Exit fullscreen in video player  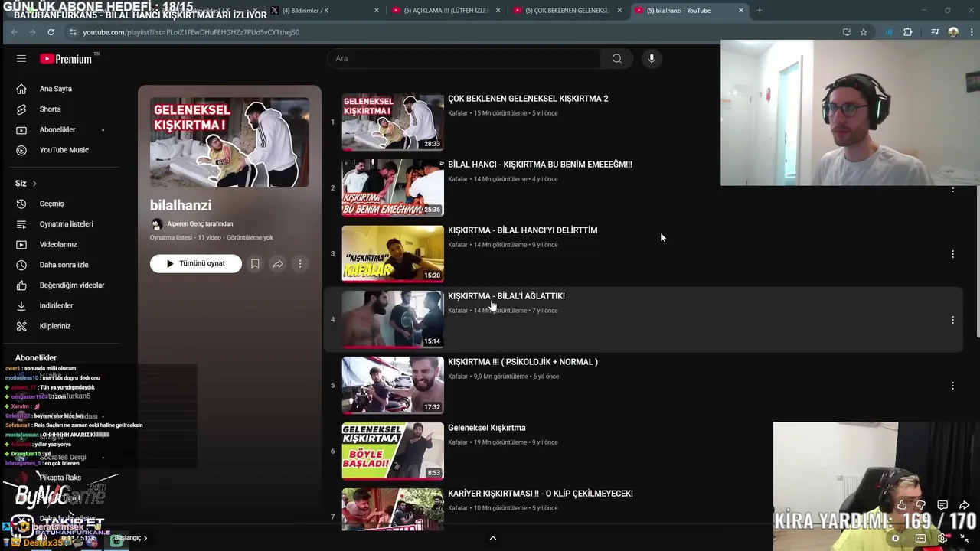coord(964,538)
